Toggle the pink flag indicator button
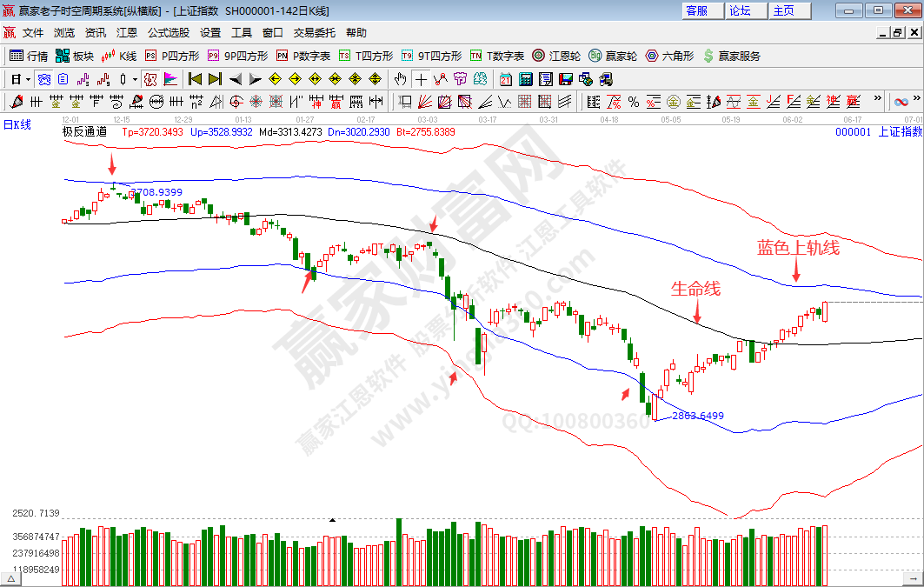Viewport: 924px width, 587px height. coord(170,79)
